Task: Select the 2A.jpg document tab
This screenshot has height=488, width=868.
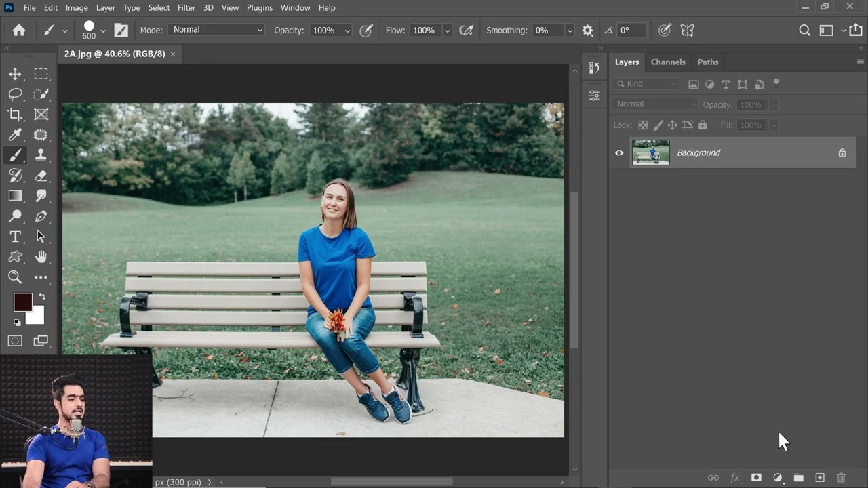Action: (x=115, y=54)
